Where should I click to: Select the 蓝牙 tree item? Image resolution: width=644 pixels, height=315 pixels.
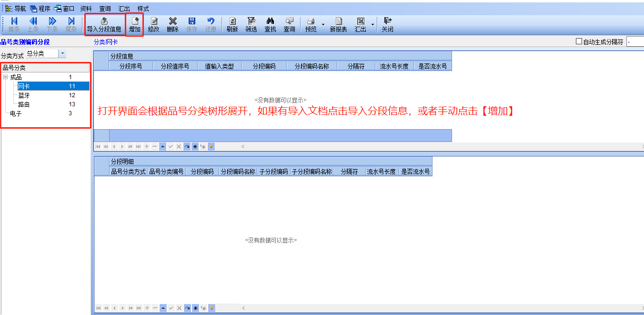coord(24,95)
